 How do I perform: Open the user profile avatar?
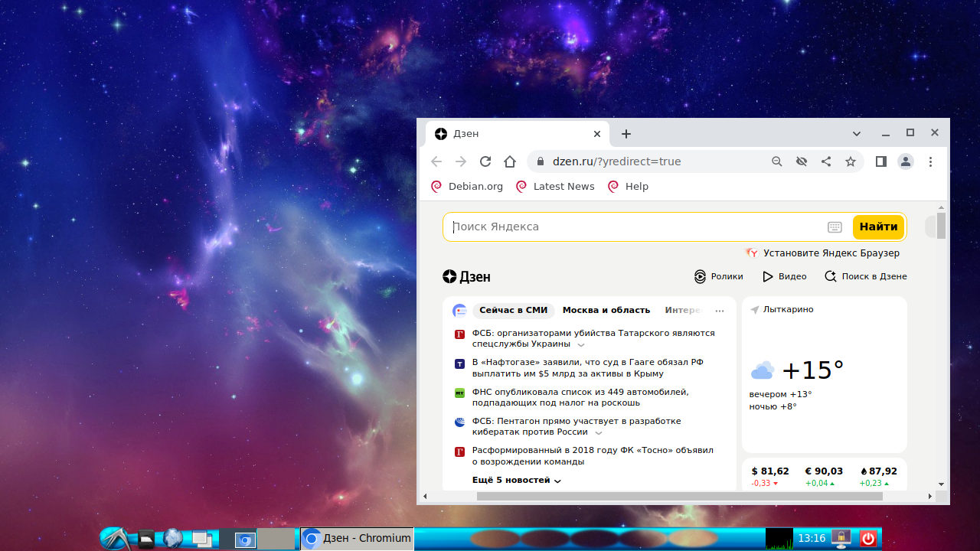click(x=906, y=161)
